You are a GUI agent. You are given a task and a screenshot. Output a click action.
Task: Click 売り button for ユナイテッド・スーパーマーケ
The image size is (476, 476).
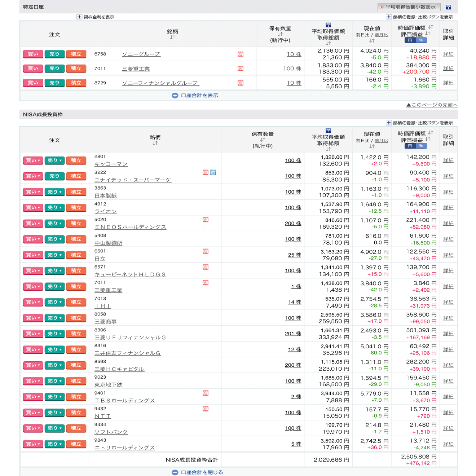pos(54,176)
